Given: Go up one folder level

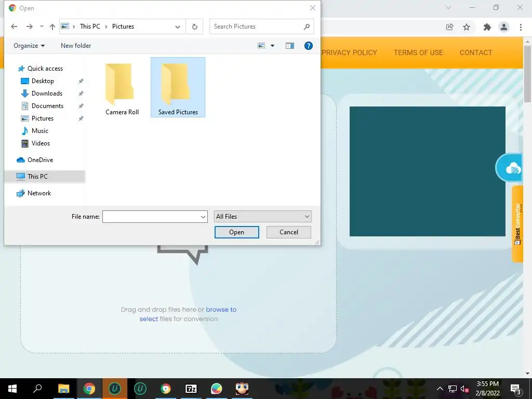Looking at the screenshot, I should point(52,26).
